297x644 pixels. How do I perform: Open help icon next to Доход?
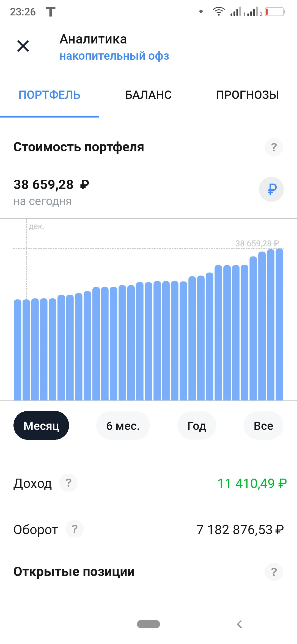(68, 483)
